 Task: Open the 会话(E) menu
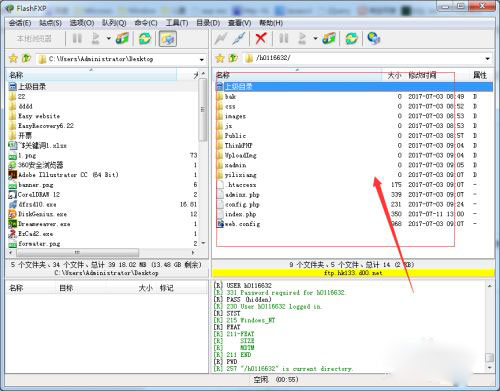[x=20, y=23]
